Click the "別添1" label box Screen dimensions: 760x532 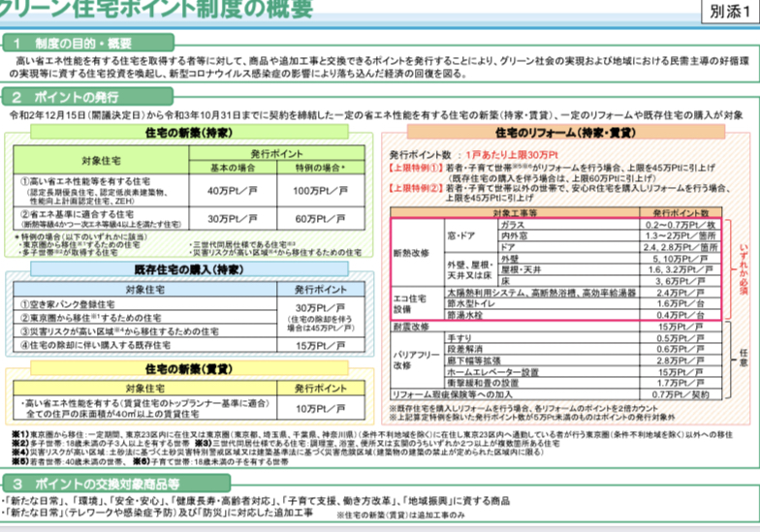729,12
